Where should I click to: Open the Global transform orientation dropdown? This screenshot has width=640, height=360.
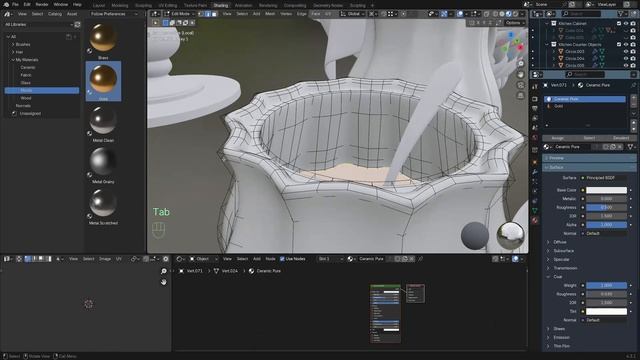(353, 14)
